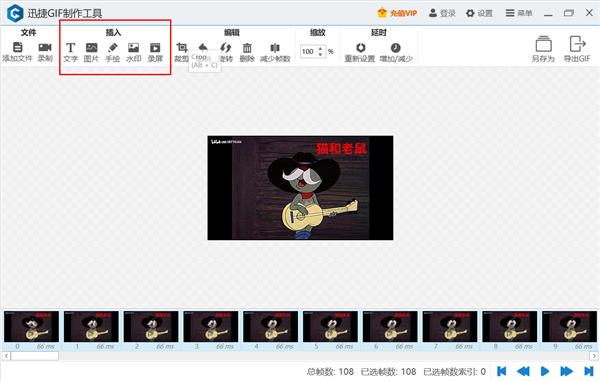600x381 pixels.
Task: Open 设置 settings gear
Action: 479,13
